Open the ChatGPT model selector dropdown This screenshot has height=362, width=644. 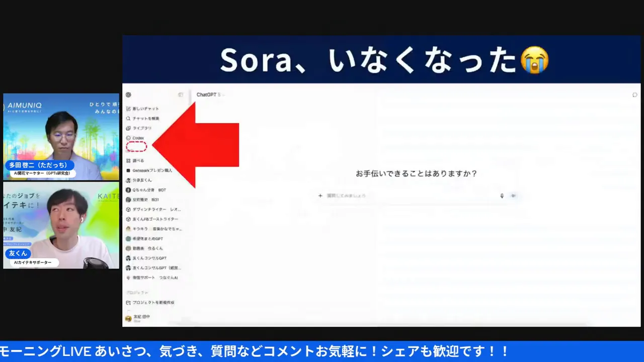coord(210,95)
